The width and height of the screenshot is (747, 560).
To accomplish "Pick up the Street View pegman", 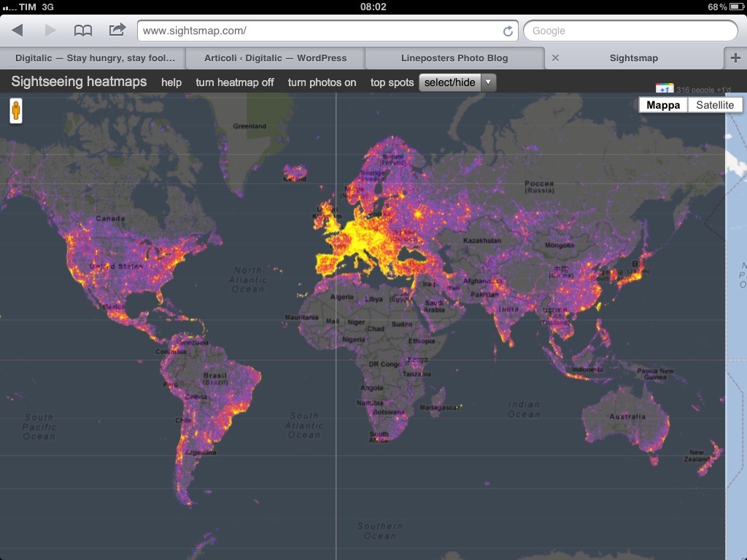I will click(x=16, y=111).
